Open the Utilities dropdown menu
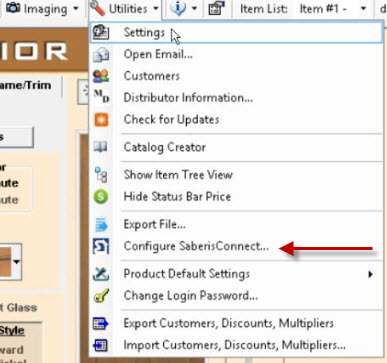 coord(124,9)
